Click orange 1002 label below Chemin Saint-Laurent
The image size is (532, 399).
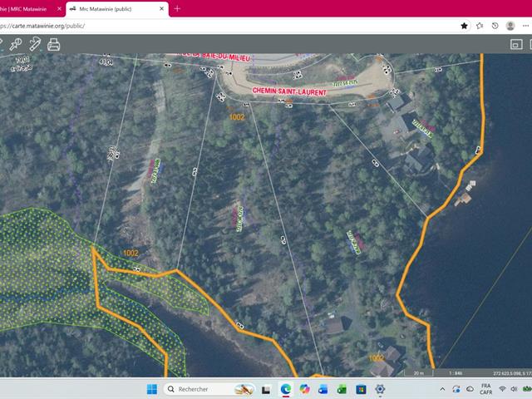tap(237, 117)
